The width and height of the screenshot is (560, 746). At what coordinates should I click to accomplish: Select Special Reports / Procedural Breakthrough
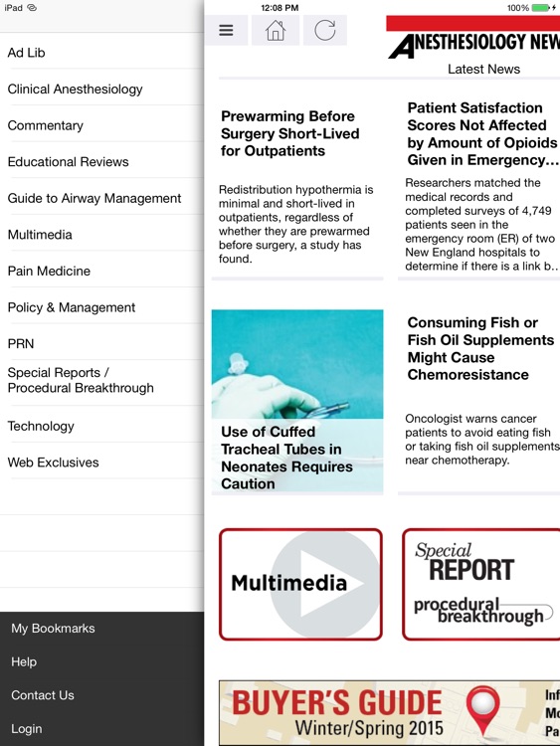click(101, 380)
